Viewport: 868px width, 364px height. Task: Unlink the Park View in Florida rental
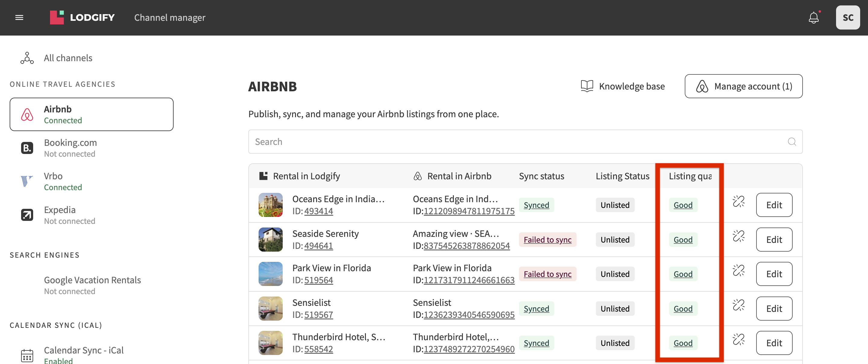[x=738, y=271]
